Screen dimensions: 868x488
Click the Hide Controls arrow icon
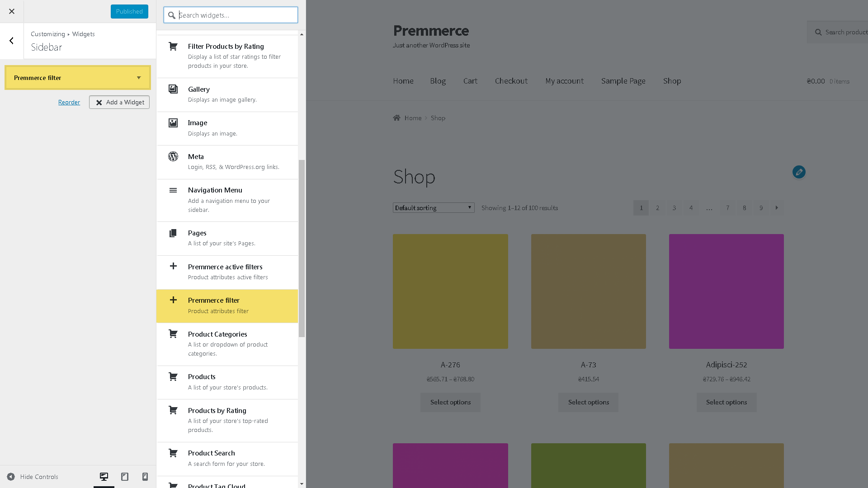click(x=11, y=477)
